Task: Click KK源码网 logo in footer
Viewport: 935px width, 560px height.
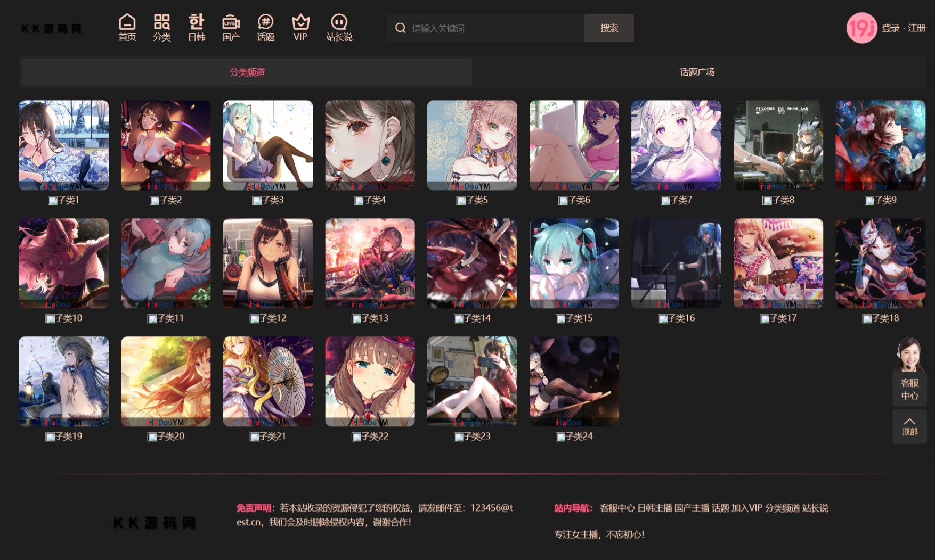Action: click(155, 523)
